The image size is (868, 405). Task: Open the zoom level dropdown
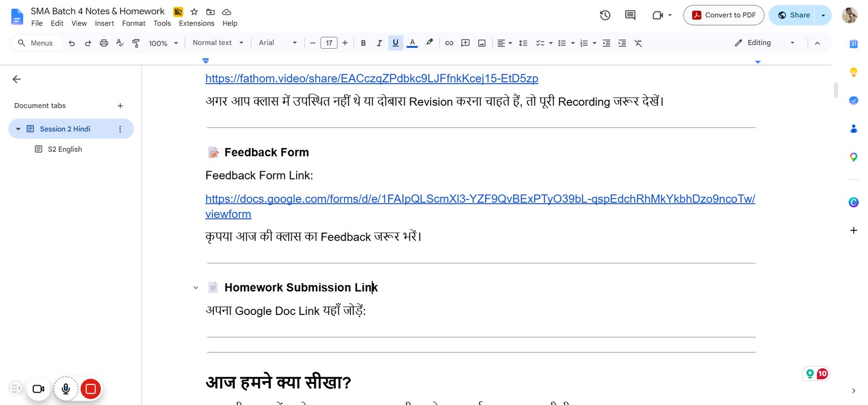[163, 43]
